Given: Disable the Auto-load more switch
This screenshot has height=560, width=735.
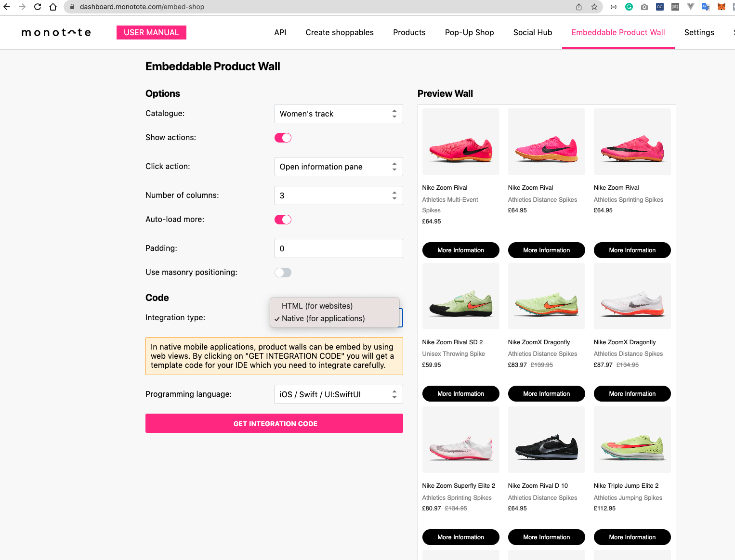Looking at the screenshot, I should 283,220.
